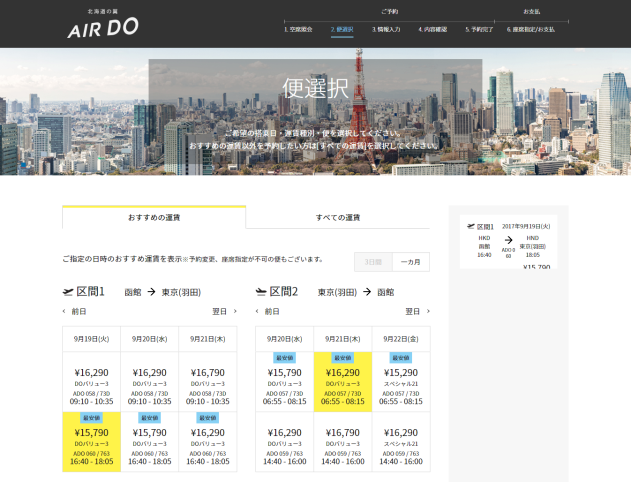Select the 3日間 view toggle
Screen dimensions: 631x482
tap(373, 262)
